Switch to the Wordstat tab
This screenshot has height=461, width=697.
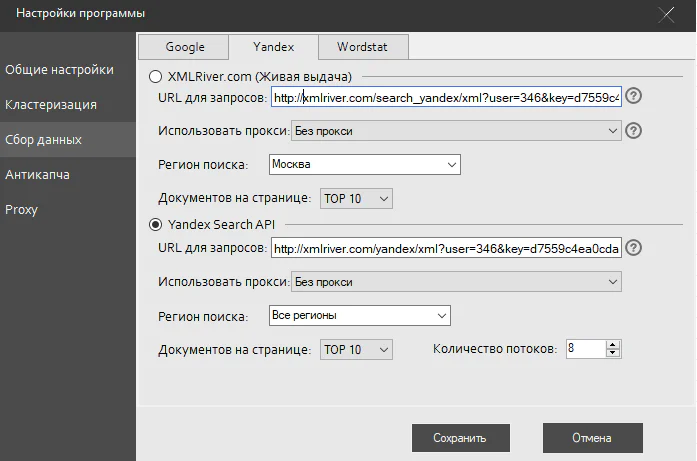tap(363, 47)
